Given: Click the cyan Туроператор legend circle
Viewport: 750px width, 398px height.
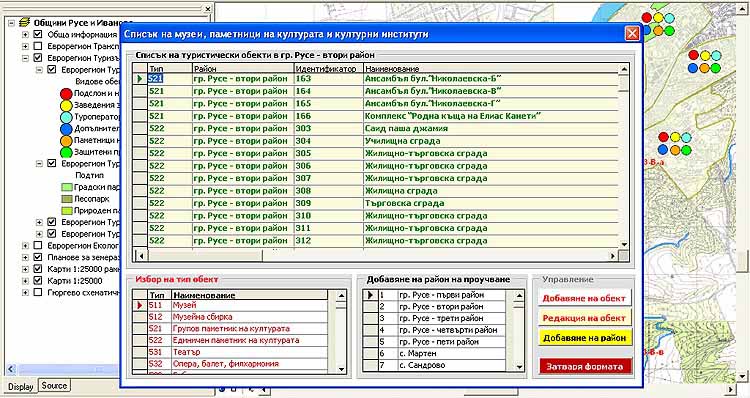Looking at the screenshot, I should [66, 117].
